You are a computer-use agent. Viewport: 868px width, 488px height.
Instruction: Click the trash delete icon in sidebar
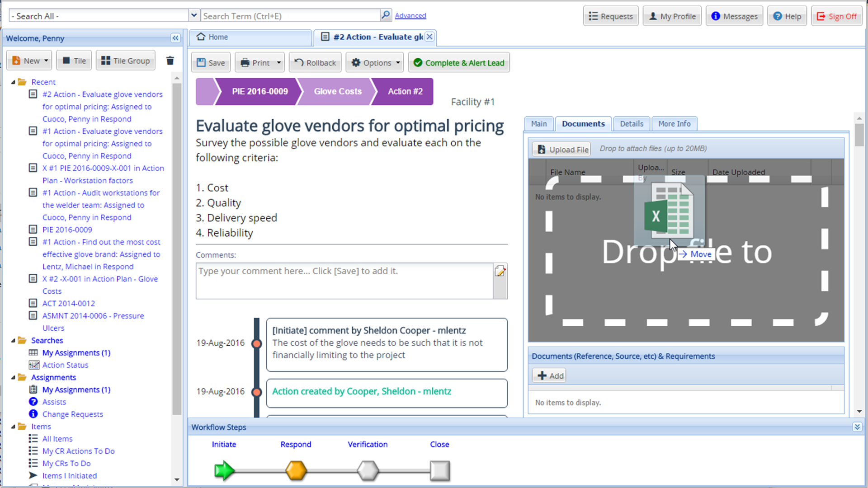tap(170, 61)
